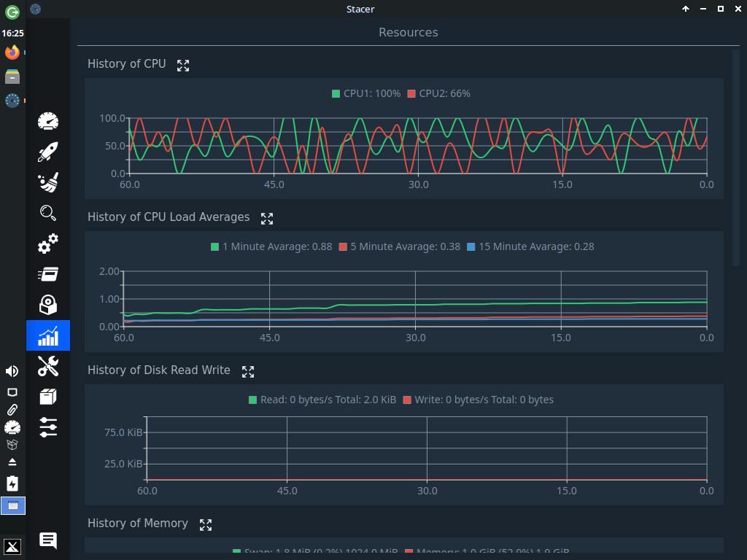
Task: Click the blue 15 Minute Average swatch
Action: click(x=471, y=246)
